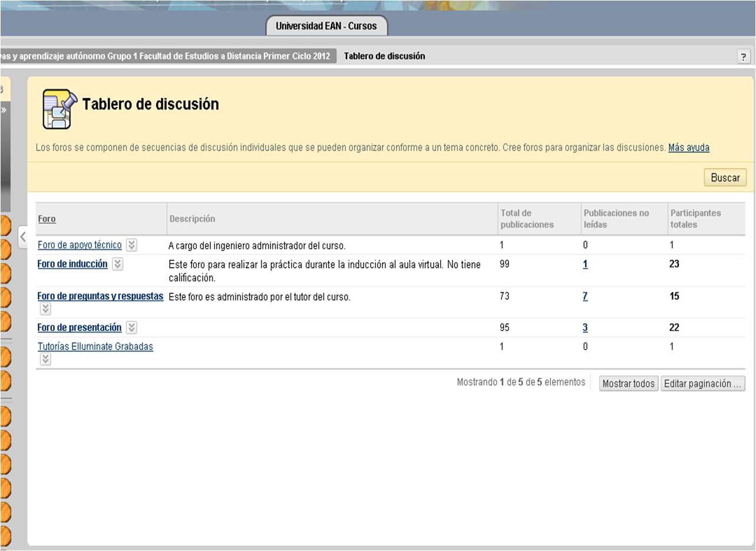View 7 unread posts in preguntas y respuestas
The image size is (756, 551).
[585, 296]
